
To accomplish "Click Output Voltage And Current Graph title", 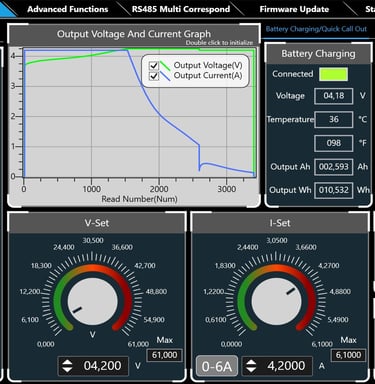I will pos(134,34).
